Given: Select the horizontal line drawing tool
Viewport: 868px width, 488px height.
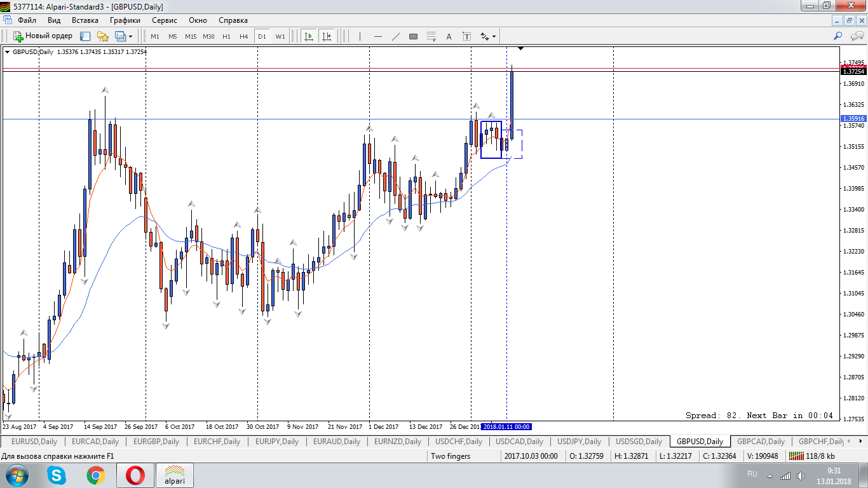Looking at the screenshot, I should pos(377,36).
